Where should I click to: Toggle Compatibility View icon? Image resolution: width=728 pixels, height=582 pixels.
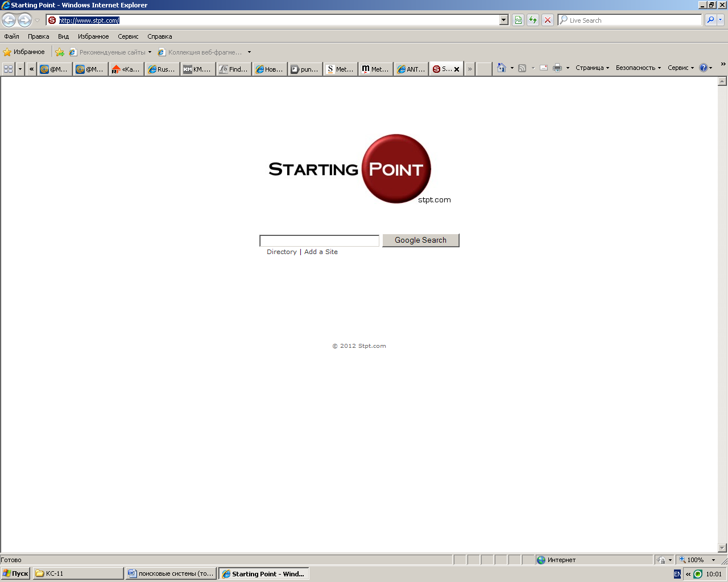(x=518, y=20)
